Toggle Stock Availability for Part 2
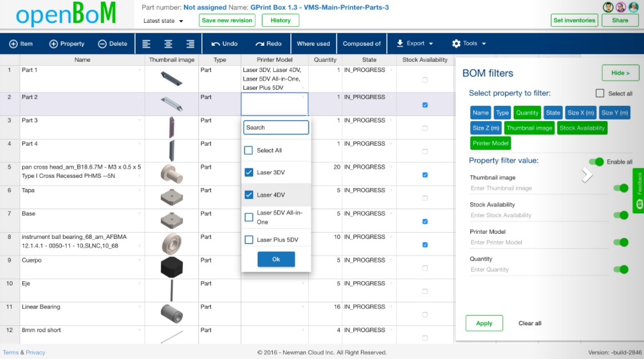 425,105
